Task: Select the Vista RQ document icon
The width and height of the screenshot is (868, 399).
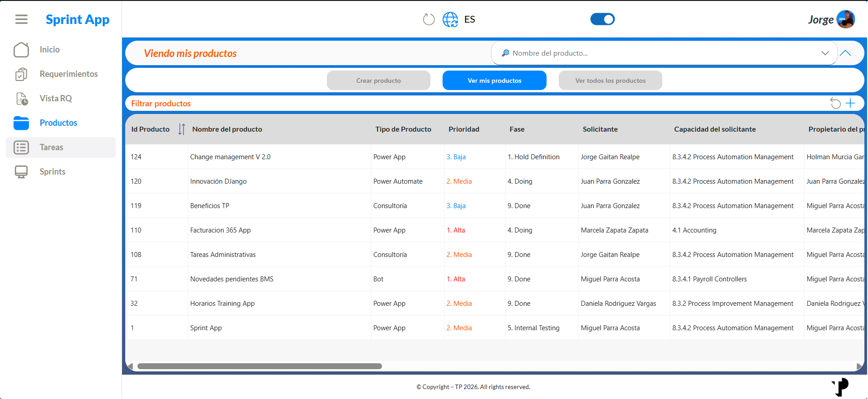Action: tap(22, 99)
